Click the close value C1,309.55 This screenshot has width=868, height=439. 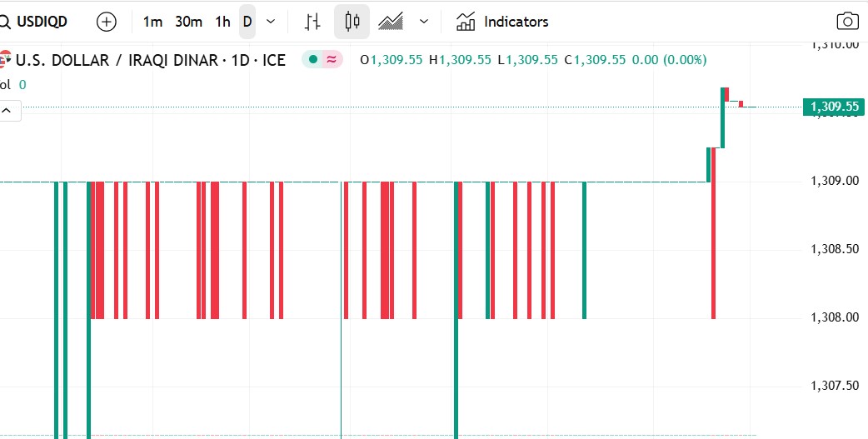click(x=595, y=60)
